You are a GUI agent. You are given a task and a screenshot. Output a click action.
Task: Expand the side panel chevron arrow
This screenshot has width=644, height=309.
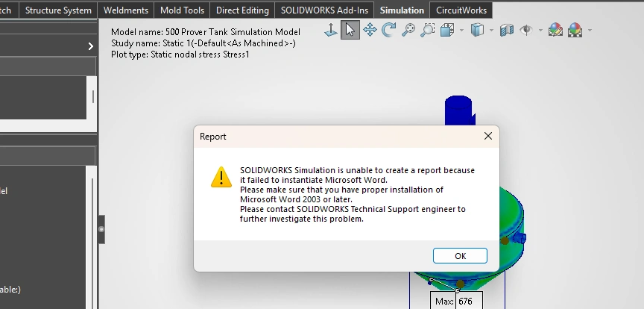coord(91,46)
